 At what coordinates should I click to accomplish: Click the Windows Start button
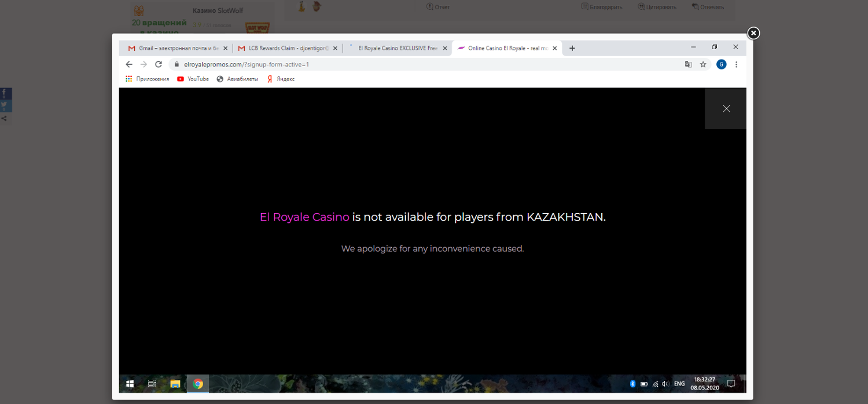pyautogui.click(x=130, y=384)
